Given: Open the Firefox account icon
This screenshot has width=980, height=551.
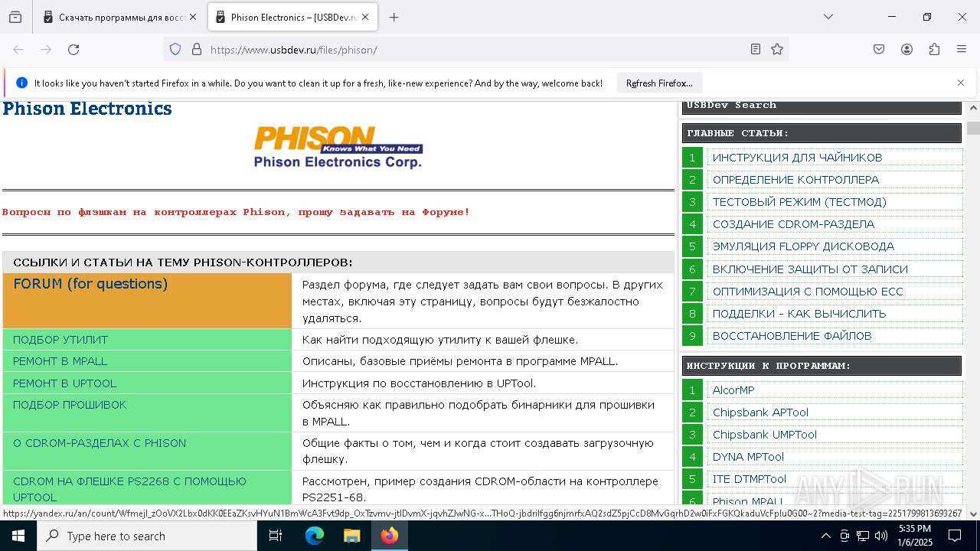Looking at the screenshot, I should [x=906, y=50].
